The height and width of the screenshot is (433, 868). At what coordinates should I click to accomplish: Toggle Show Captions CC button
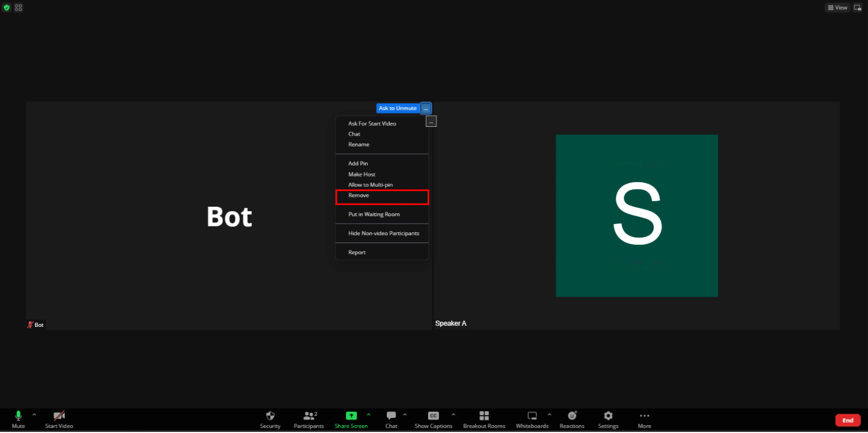pyautogui.click(x=433, y=416)
